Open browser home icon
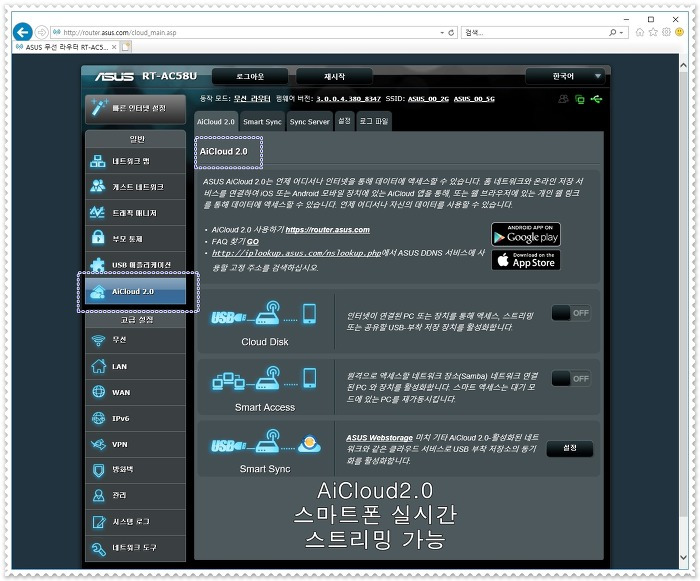The width and height of the screenshot is (700, 581). tap(640, 32)
